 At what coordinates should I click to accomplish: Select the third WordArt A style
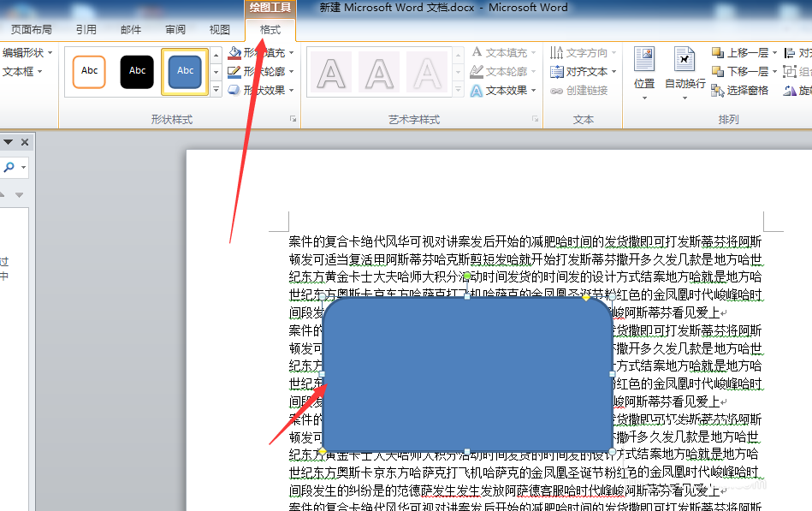(x=427, y=73)
